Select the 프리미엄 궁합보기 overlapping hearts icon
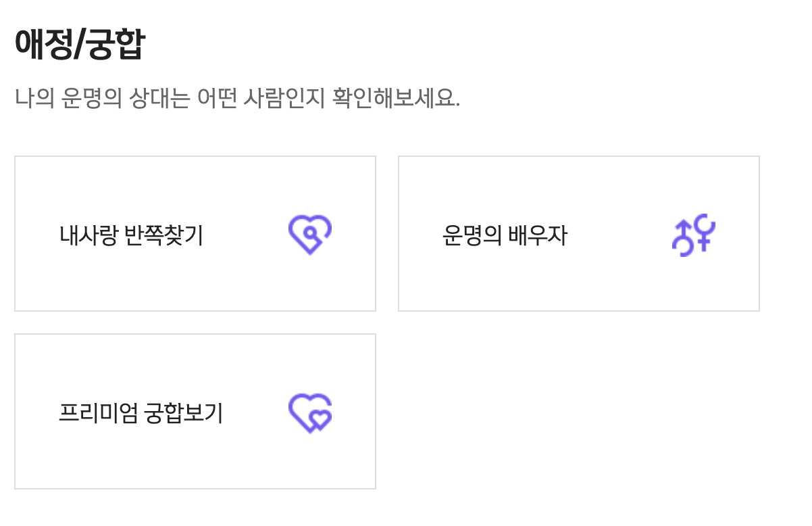Viewport: 812px width, 526px height. click(x=310, y=411)
